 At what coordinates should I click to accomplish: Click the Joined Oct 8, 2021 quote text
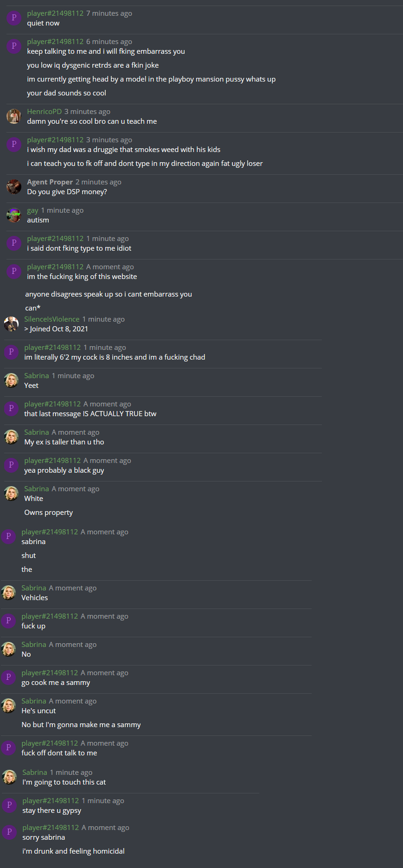[x=56, y=329]
